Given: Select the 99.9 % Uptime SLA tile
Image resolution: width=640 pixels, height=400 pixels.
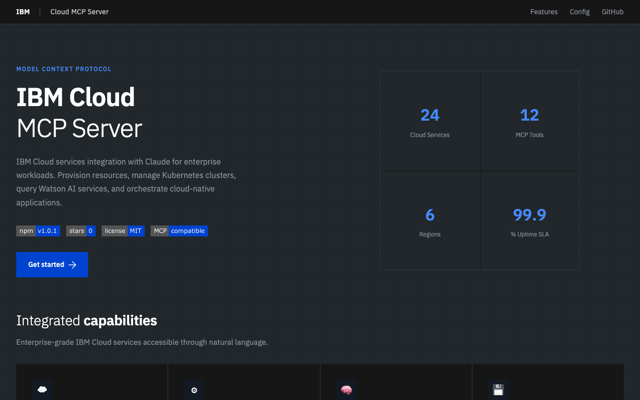Looking at the screenshot, I should pos(529,220).
